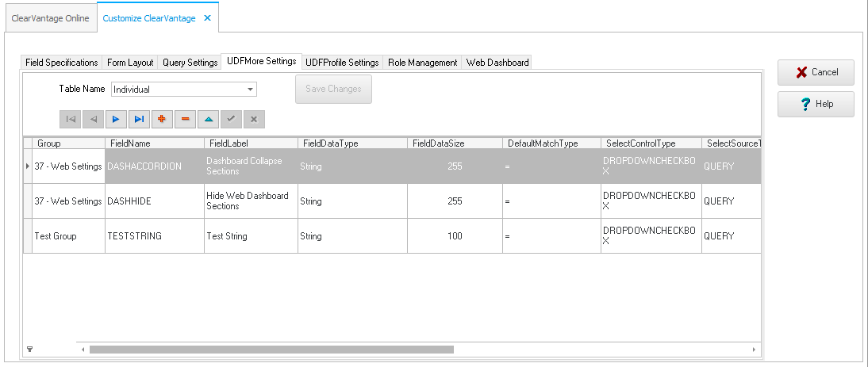Open the Table Name dropdown
This screenshot has width=868, height=367.
(x=250, y=89)
